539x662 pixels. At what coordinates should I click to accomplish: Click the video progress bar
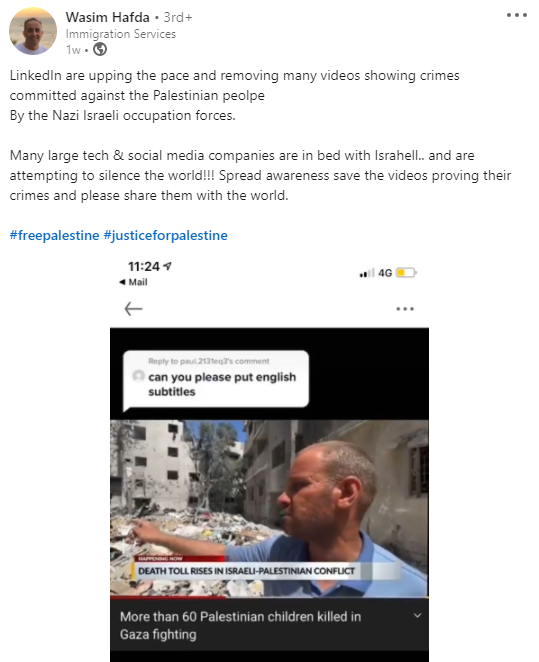pos(269,597)
